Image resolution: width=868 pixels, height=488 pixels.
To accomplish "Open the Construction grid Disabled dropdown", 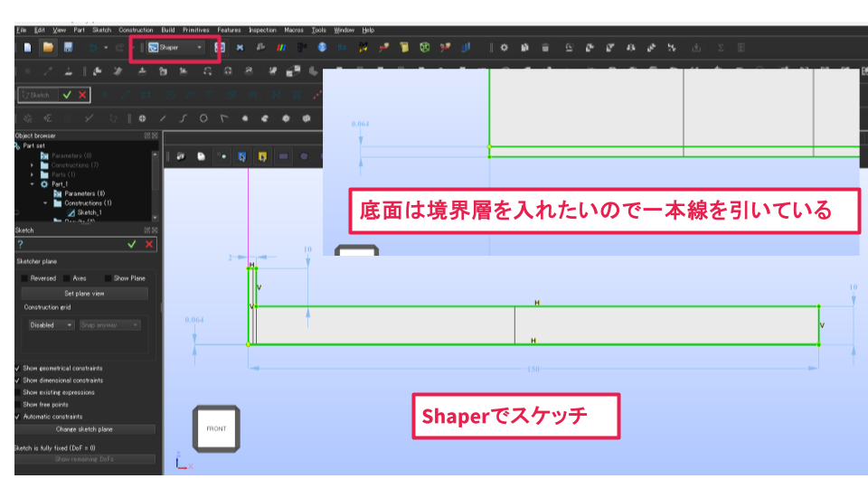I will [x=50, y=324].
